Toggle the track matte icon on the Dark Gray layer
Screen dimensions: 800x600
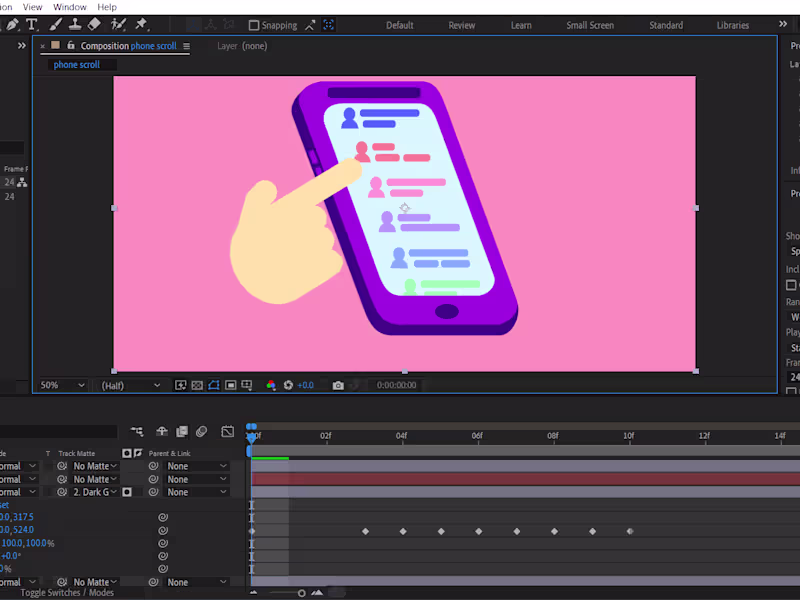pyautogui.click(x=127, y=492)
